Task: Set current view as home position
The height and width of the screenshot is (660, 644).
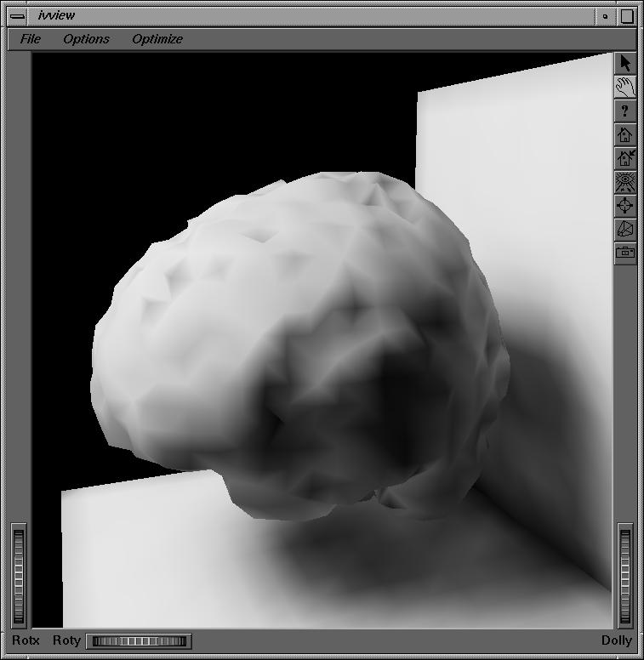Action: pos(625,158)
